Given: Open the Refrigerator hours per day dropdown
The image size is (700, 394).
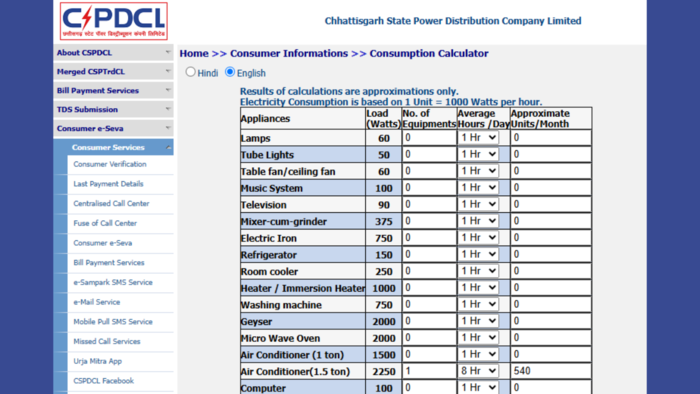Looking at the screenshot, I should tap(478, 254).
